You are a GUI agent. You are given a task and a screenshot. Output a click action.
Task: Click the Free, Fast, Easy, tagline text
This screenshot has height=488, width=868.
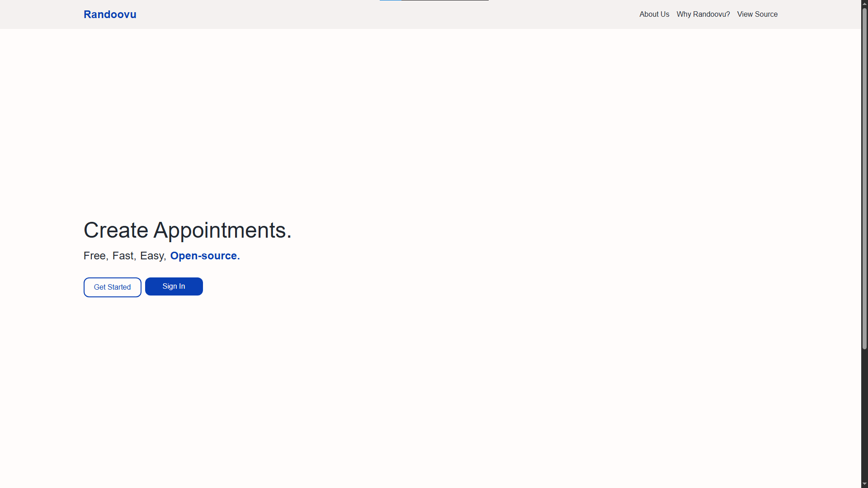[125, 256]
